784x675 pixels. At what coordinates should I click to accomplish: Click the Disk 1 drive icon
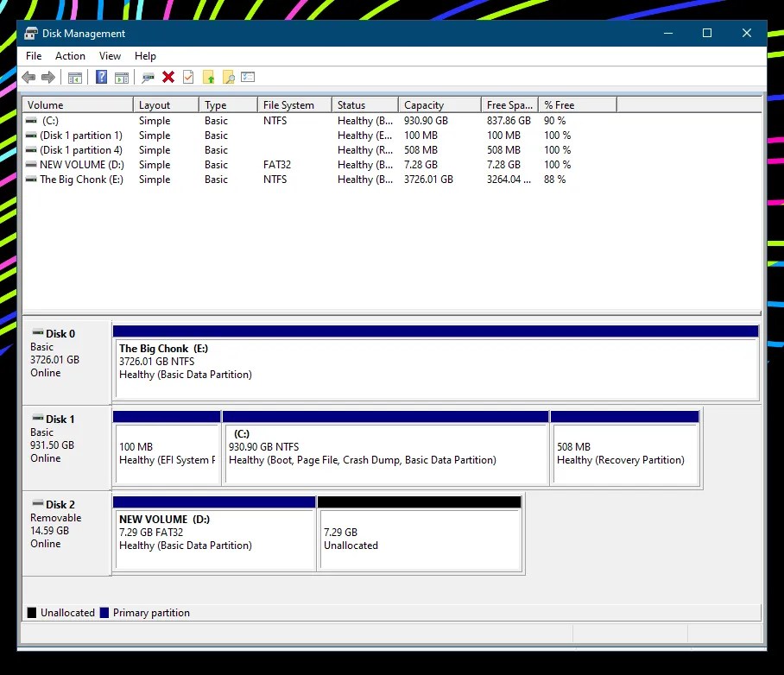[37, 418]
